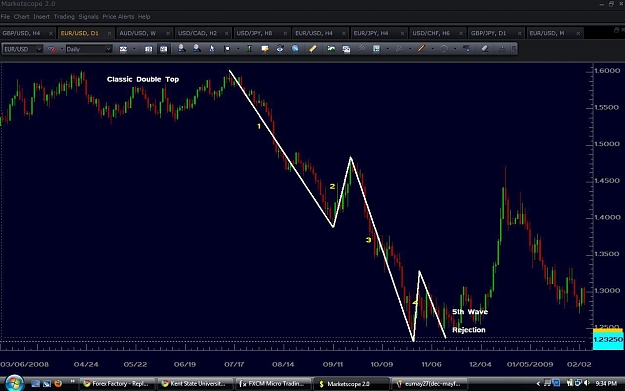Click the 9:34 PM system clock
Viewport: 625px width, 391px height.
pyautogui.click(x=606, y=383)
